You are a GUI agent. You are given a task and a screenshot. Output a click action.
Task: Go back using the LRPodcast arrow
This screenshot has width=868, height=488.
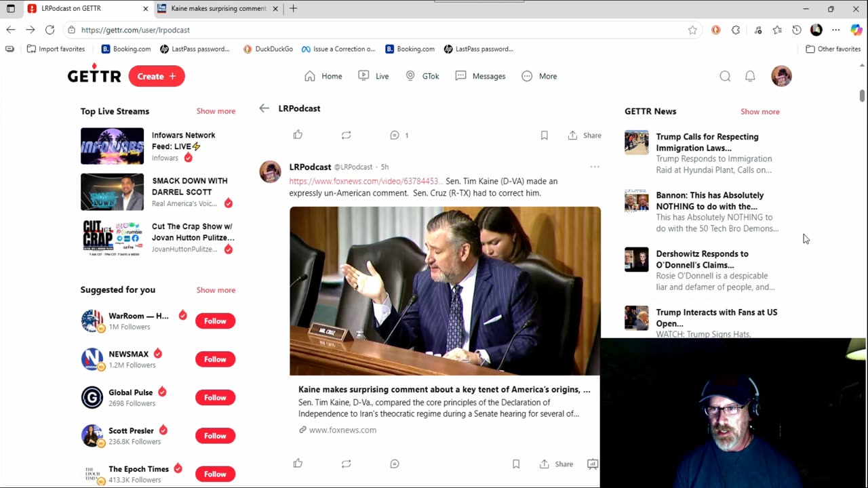pyautogui.click(x=264, y=108)
